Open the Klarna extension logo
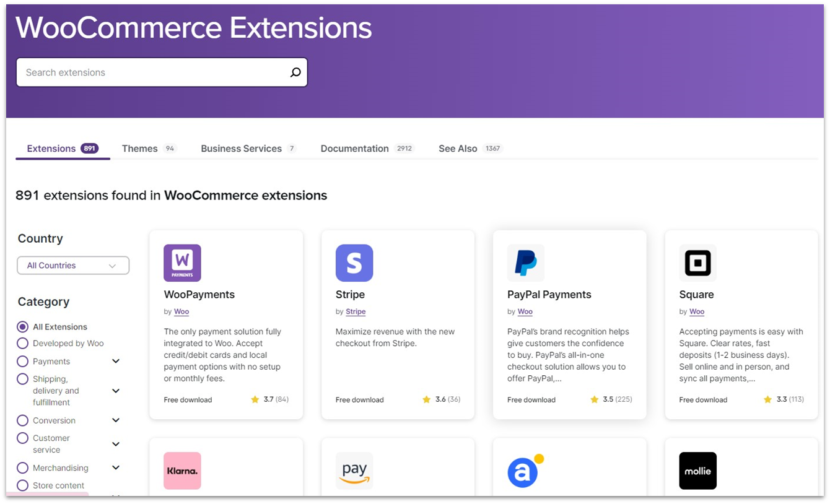 coord(182,471)
